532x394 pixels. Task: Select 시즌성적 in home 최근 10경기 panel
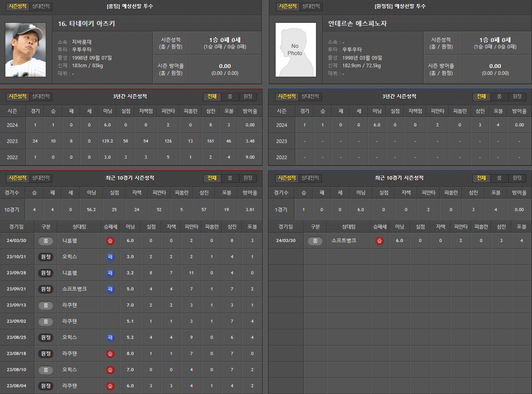pyautogui.click(x=17, y=178)
